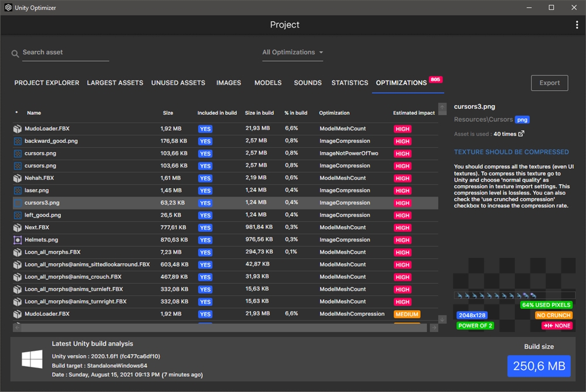Click the image icon beside left_good.png

click(x=17, y=215)
